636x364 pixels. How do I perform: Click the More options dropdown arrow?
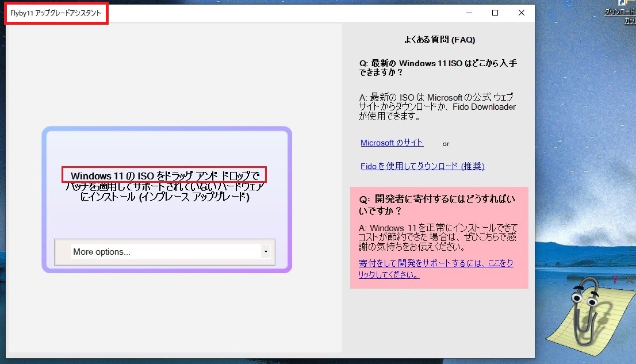click(x=266, y=252)
